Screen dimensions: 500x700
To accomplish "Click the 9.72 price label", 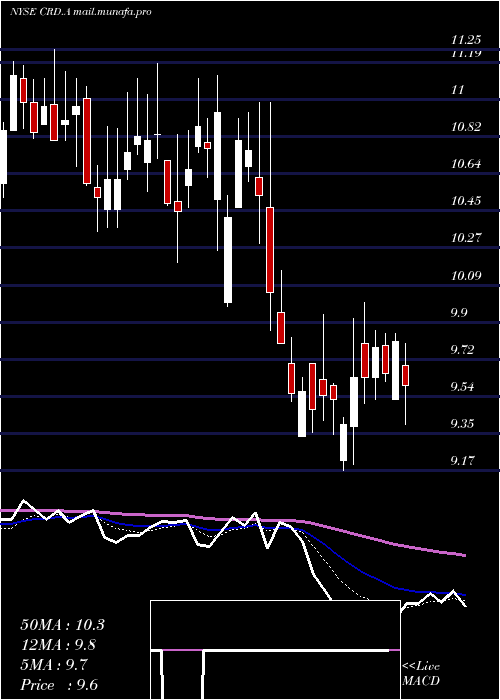I will 462,350.
